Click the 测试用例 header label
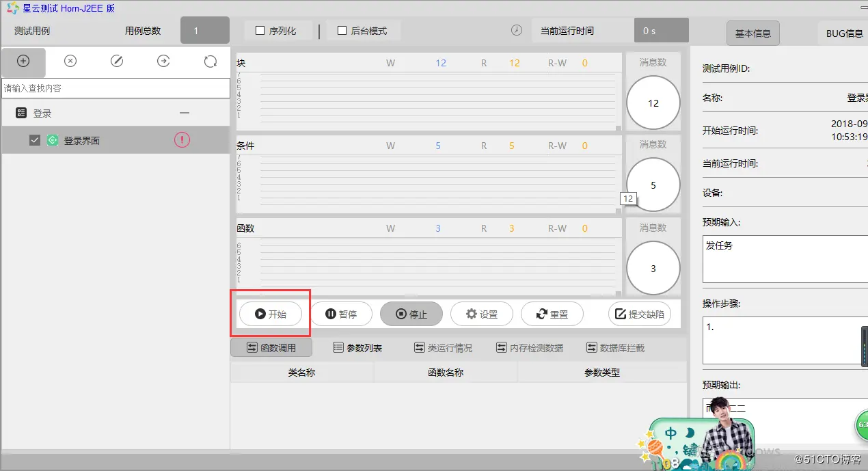Screen dimensions: 868x471 pyautogui.click(x=32, y=31)
